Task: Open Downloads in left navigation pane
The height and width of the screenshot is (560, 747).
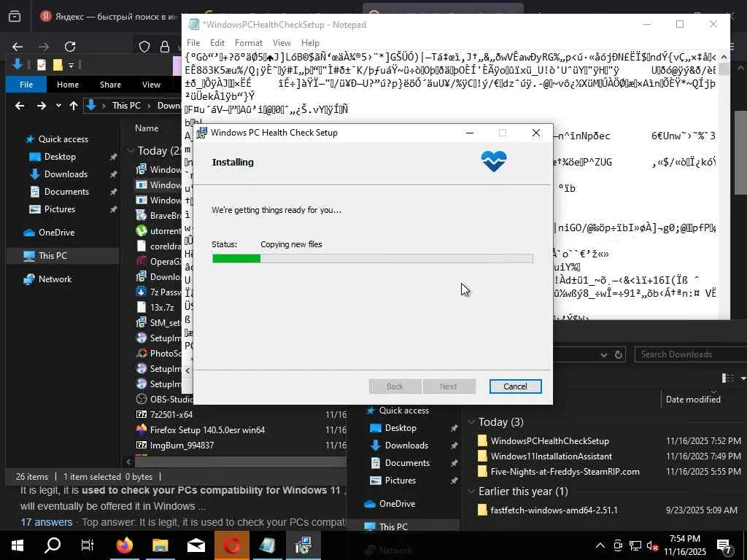Action: 66,174
